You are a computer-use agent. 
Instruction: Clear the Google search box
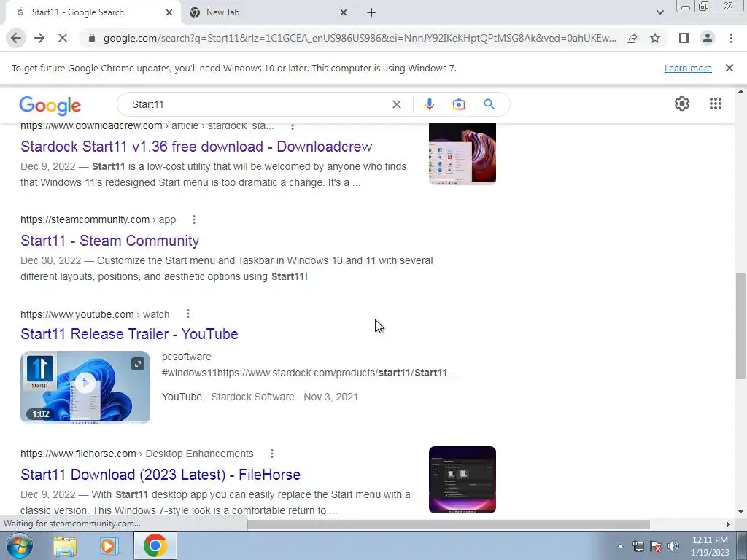(396, 104)
